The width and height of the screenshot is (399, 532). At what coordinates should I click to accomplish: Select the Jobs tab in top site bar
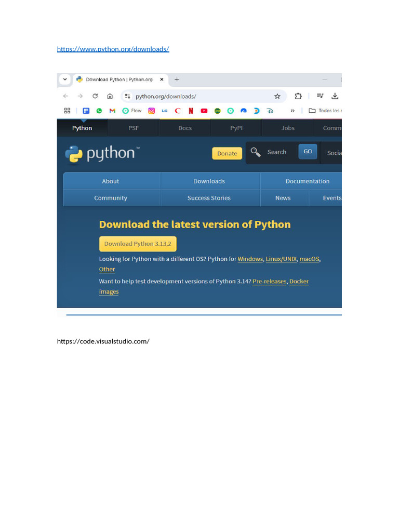click(288, 128)
